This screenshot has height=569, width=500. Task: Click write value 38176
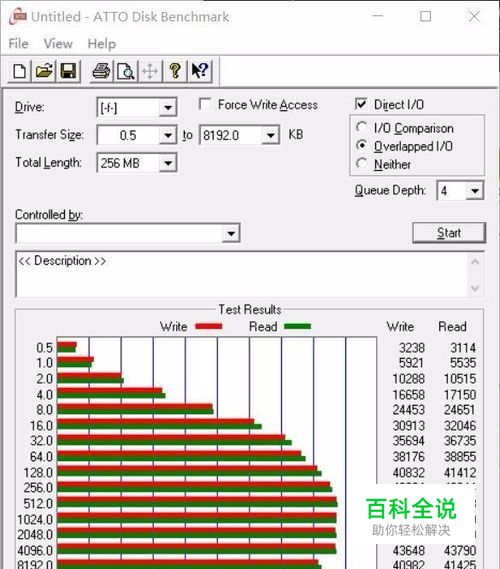pyautogui.click(x=409, y=457)
